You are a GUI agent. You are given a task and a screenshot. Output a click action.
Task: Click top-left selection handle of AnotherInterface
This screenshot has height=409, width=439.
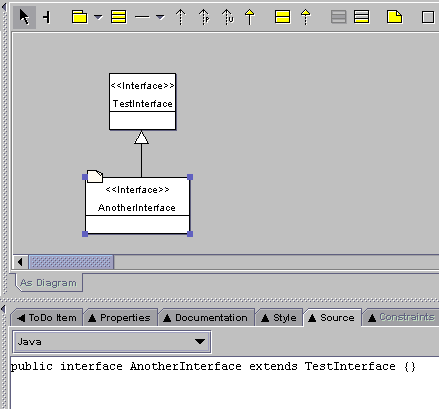85,177
